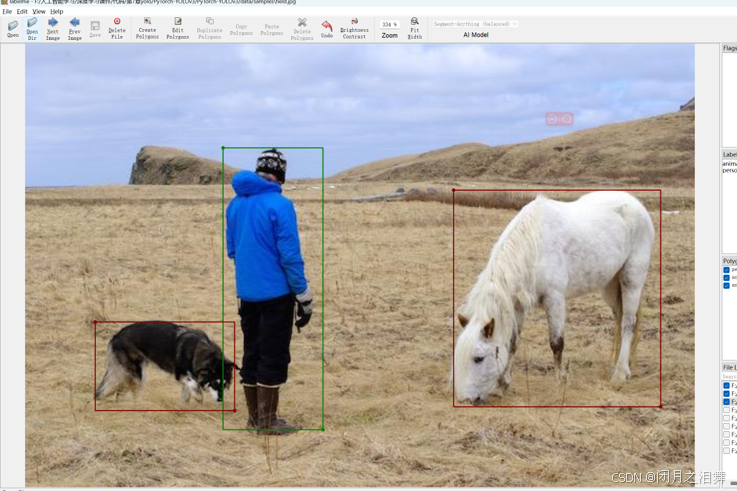Image resolution: width=737 pixels, height=491 pixels.
Task: Select the animal entry in the label list
Action: click(x=729, y=164)
